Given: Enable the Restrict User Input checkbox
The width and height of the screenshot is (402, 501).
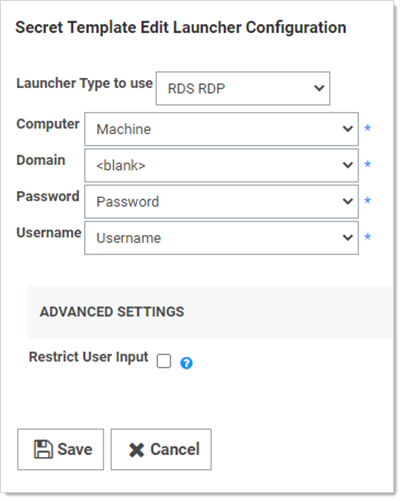Looking at the screenshot, I should (x=164, y=361).
